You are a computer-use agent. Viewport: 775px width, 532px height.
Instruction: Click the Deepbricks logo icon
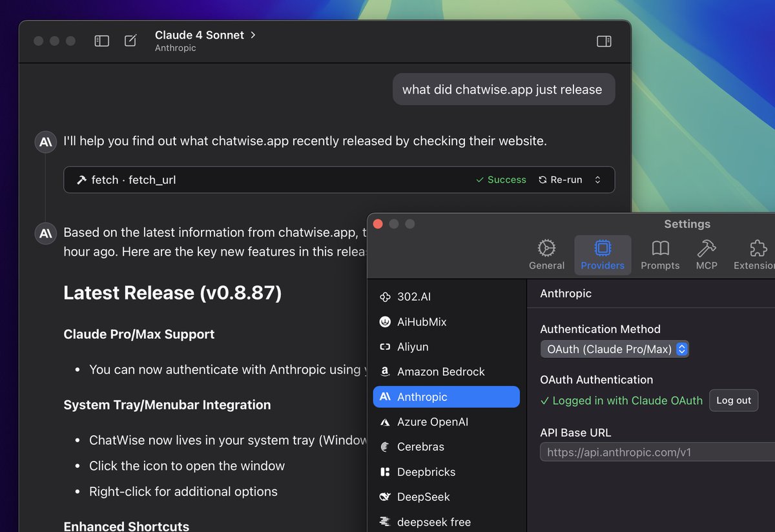pyautogui.click(x=385, y=472)
